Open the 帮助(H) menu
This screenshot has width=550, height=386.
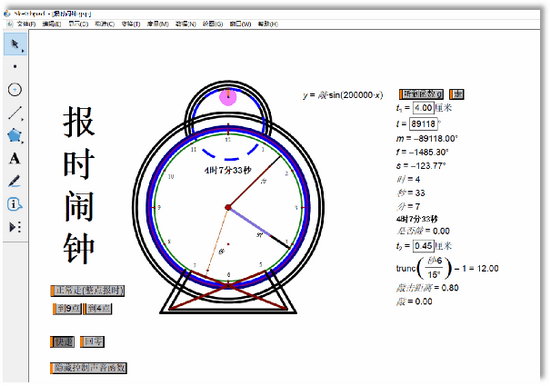[268, 24]
